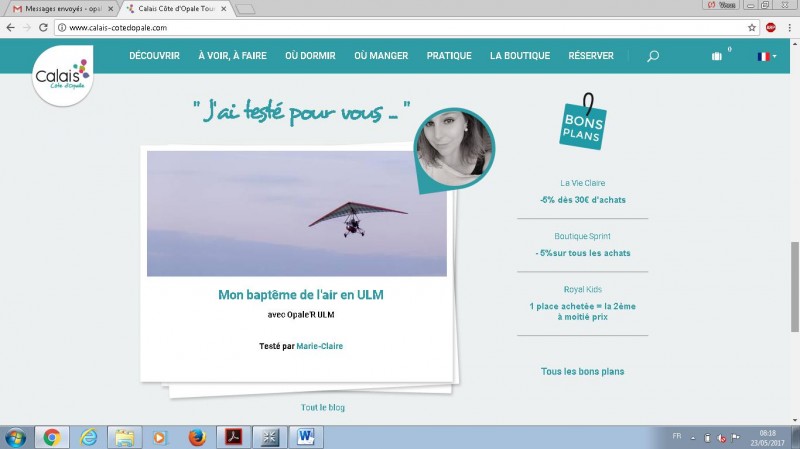Click the Windows Start button

pos(16,437)
